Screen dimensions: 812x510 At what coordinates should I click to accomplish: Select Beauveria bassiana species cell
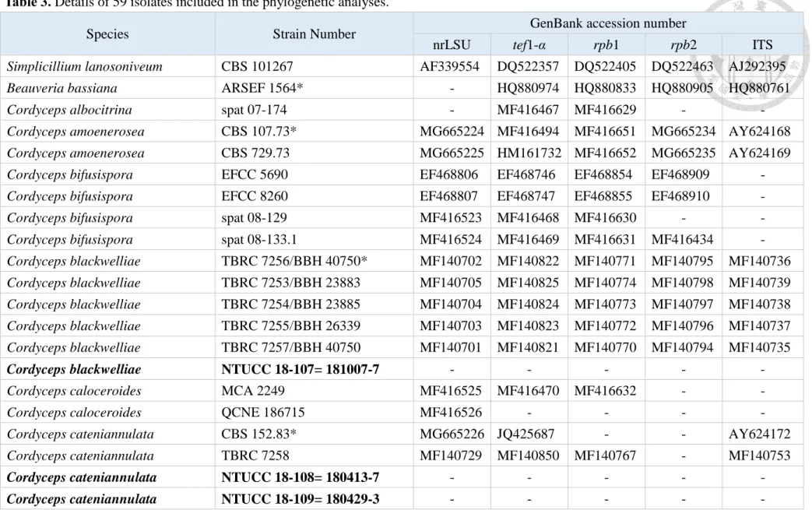[x=62, y=89]
